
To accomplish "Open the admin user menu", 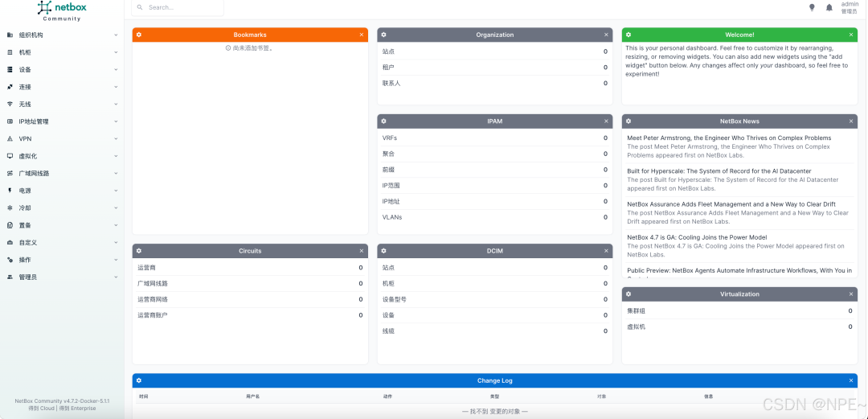I will pyautogui.click(x=850, y=8).
